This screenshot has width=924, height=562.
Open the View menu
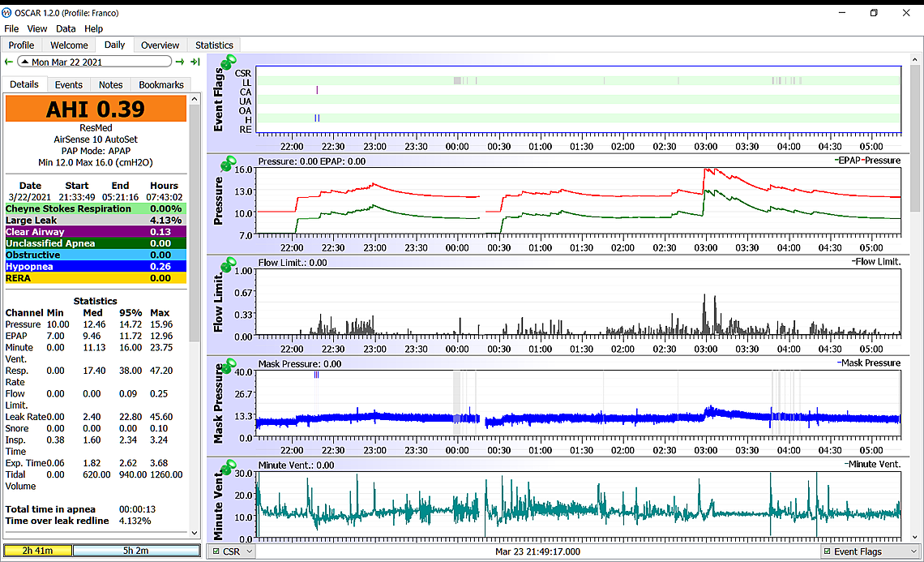click(36, 28)
